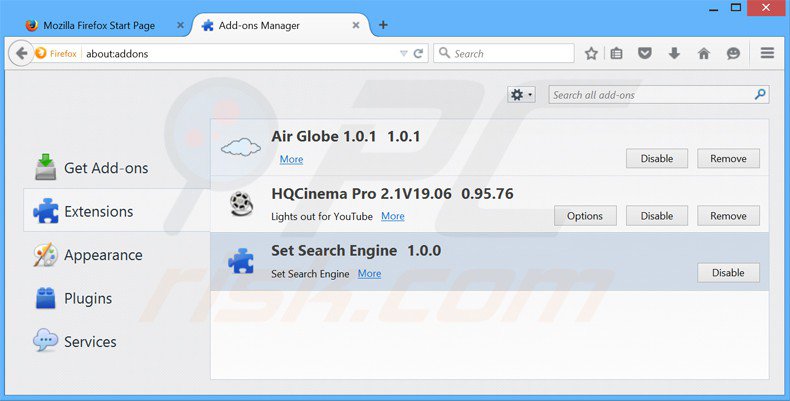Image resolution: width=790 pixels, height=401 pixels.
Task: Open the Firefox hamburger menu
Action: (767, 53)
